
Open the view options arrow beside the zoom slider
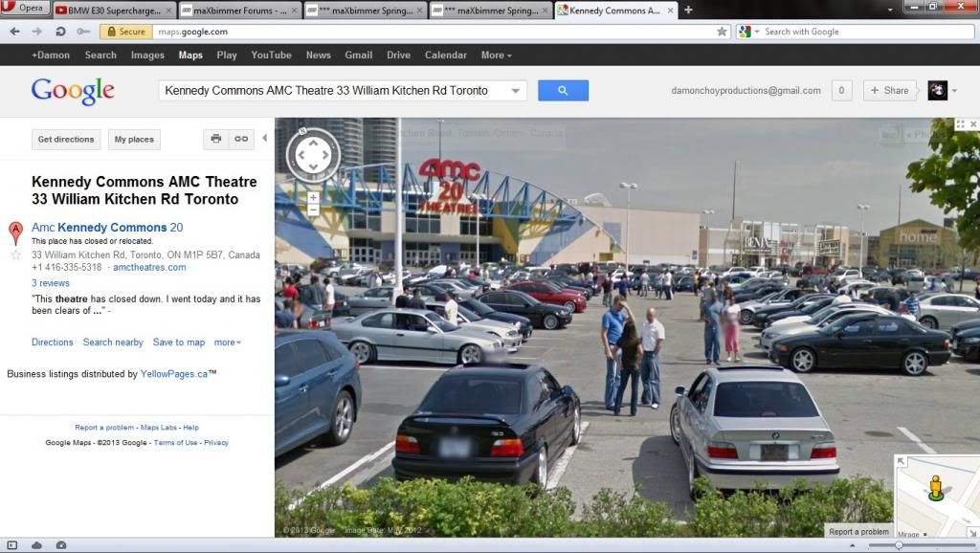[853, 545]
